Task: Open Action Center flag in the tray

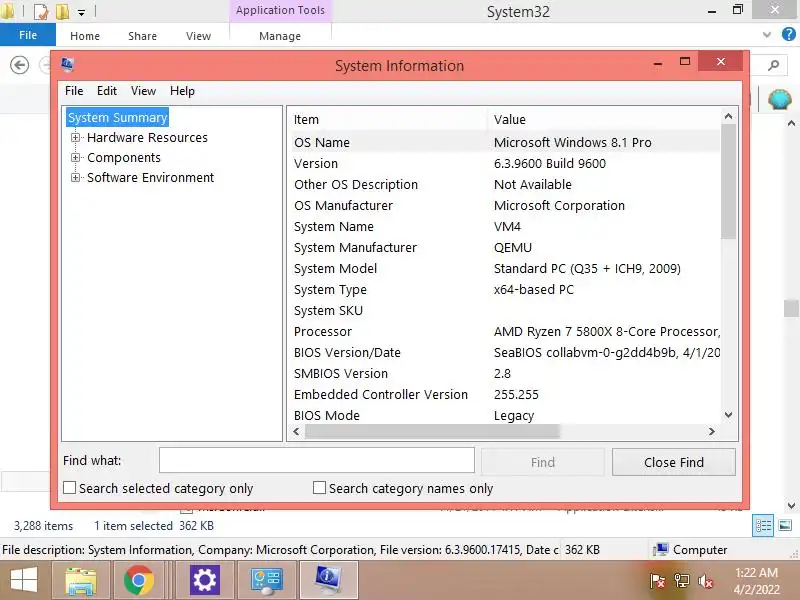Action: [657, 581]
